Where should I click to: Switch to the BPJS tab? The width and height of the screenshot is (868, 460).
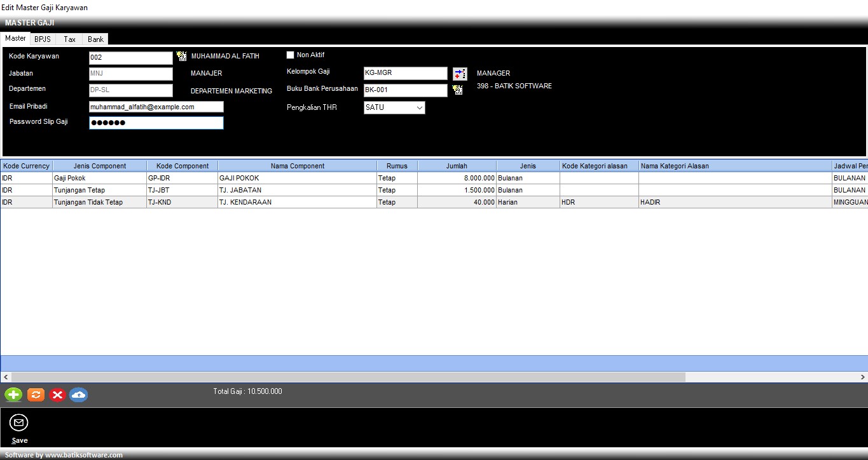click(43, 39)
